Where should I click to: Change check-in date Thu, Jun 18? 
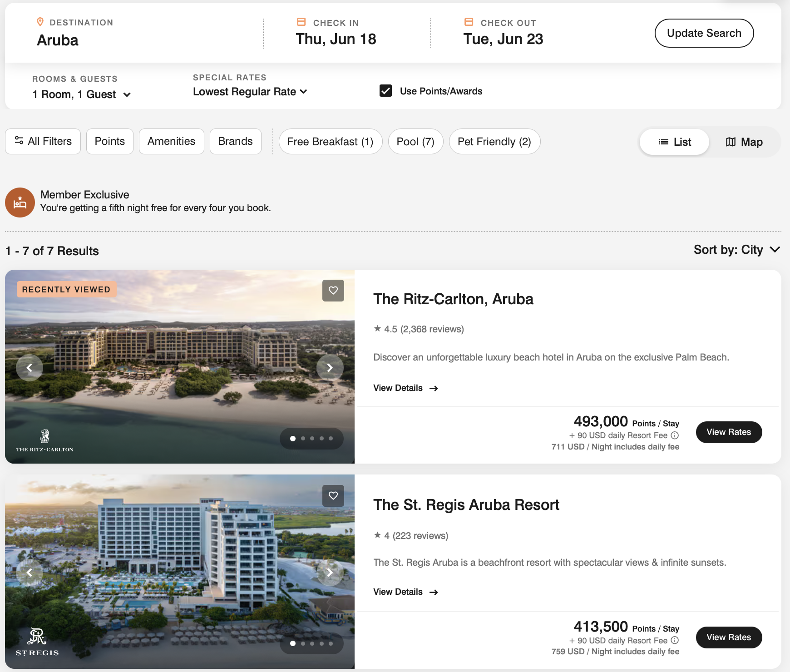coord(336,39)
